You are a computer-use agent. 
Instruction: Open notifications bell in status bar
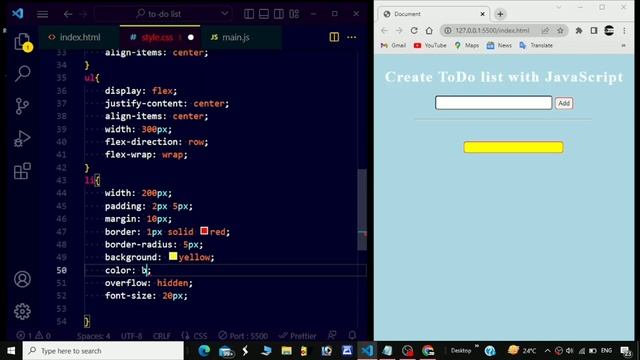coord(352,336)
